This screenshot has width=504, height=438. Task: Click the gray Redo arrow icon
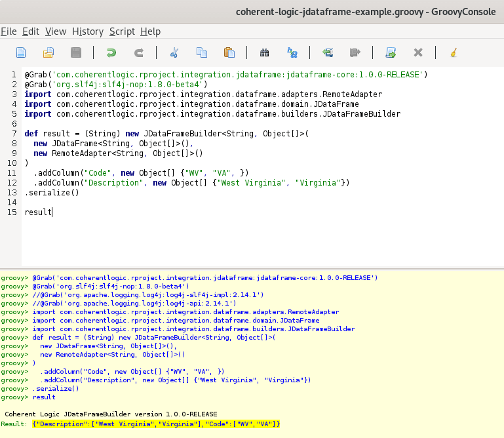pos(139,52)
